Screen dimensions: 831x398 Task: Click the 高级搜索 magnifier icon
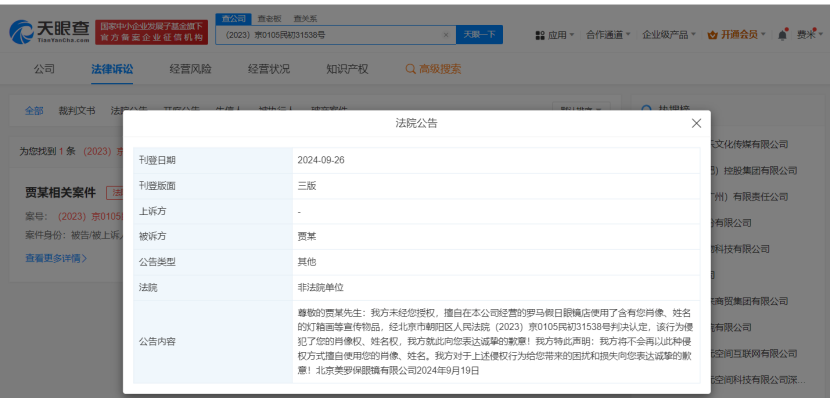point(410,69)
